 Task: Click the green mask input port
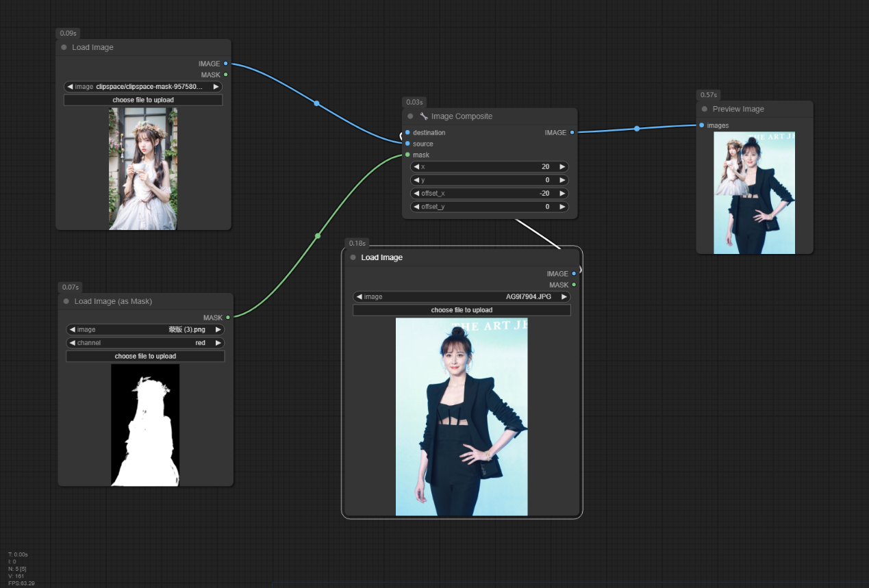pos(407,155)
